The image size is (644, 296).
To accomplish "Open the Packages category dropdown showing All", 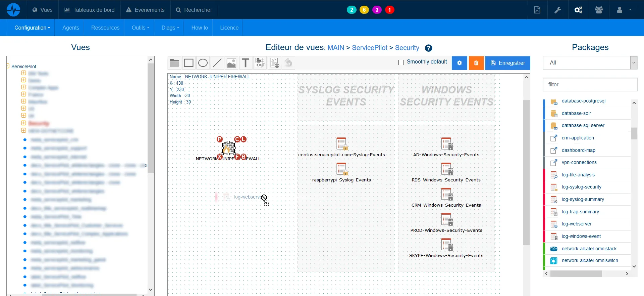I will 590,63.
